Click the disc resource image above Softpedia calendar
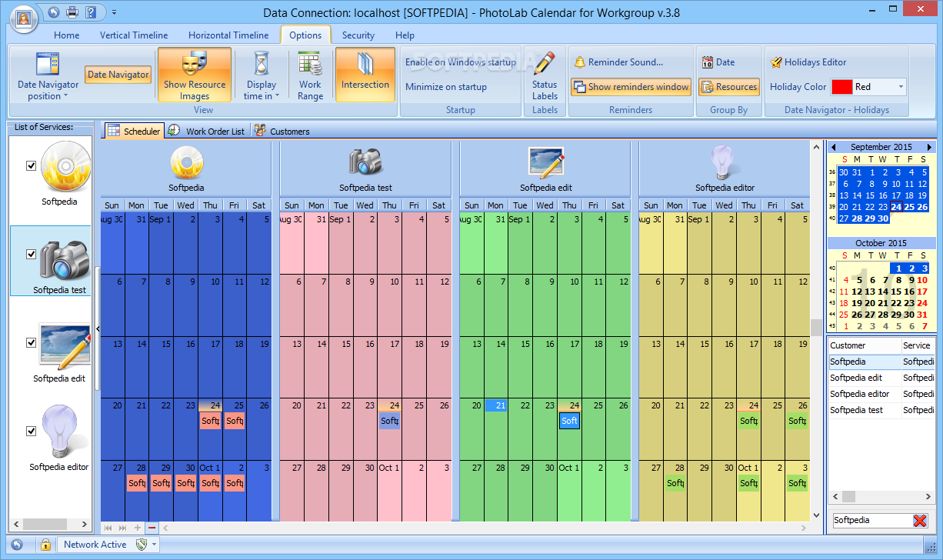This screenshot has height=560, width=943. [x=186, y=162]
